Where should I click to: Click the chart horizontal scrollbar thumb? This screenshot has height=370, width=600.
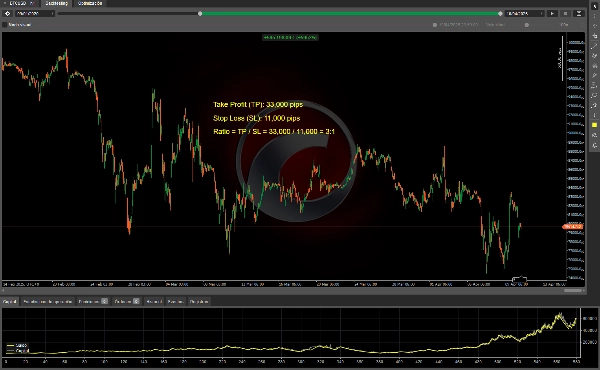pos(573,290)
